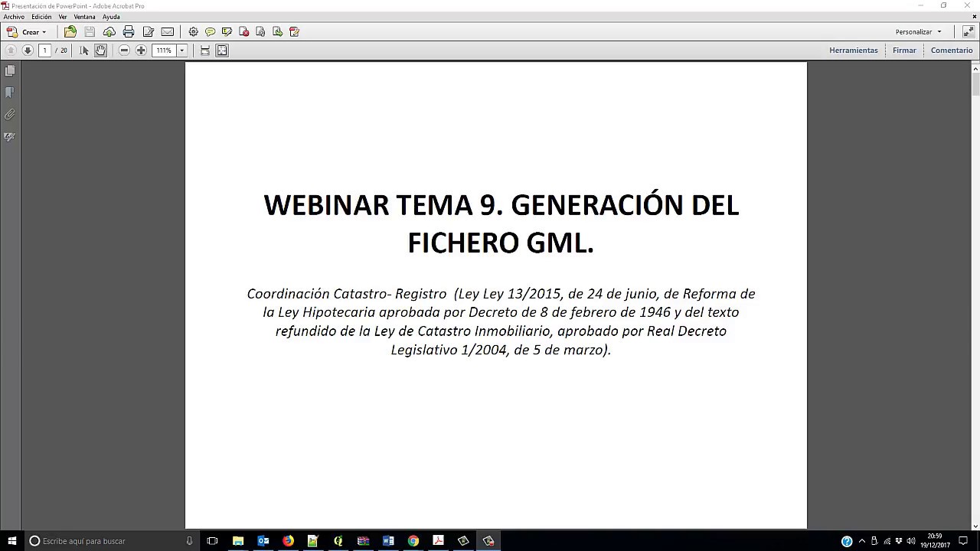Open the Herramientas pane
The width and height of the screenshot is (980, 551).
tap(853, 50)
